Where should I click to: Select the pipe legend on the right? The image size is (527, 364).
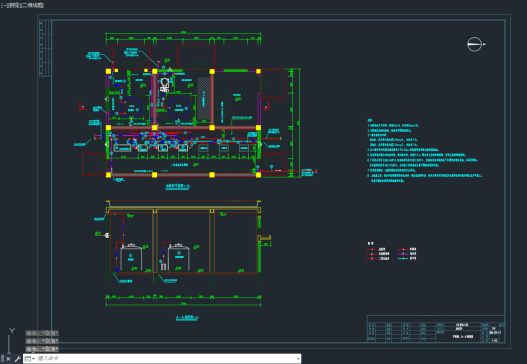pyautogui.click(x=392, y=252)
